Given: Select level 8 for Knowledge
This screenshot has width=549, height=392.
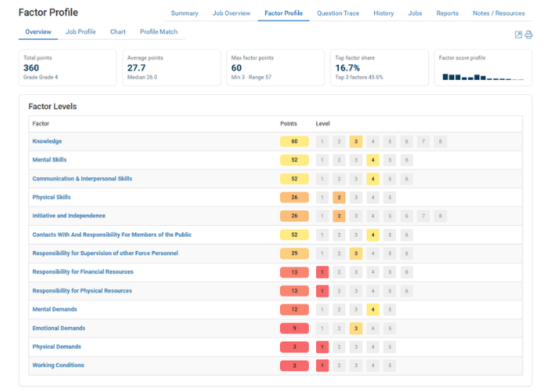Looking at the screenshot, I should coord(441,141).
